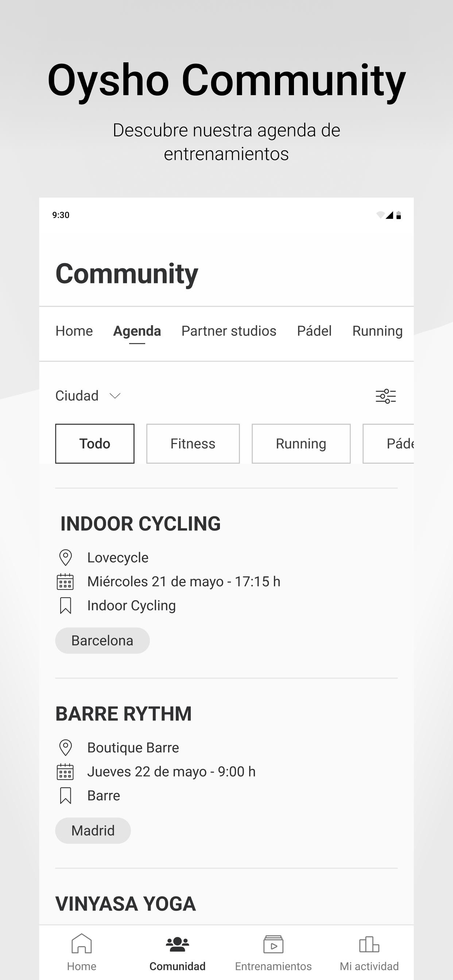Tap the Madrid city tag
Viewport: 453px width, 980px height.
pos(93,831)
